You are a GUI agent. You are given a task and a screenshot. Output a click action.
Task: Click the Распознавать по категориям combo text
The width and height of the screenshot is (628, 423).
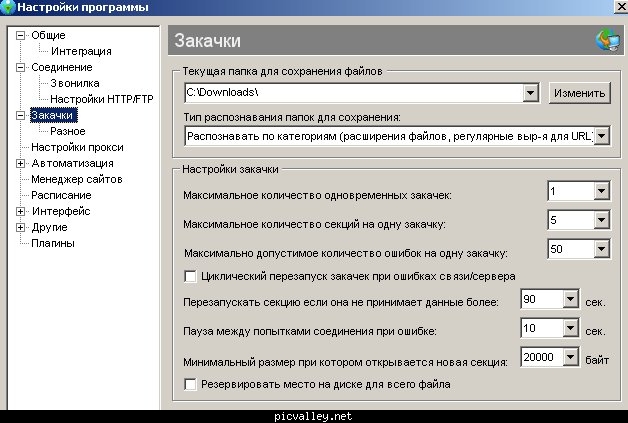(x=390, y=136)
